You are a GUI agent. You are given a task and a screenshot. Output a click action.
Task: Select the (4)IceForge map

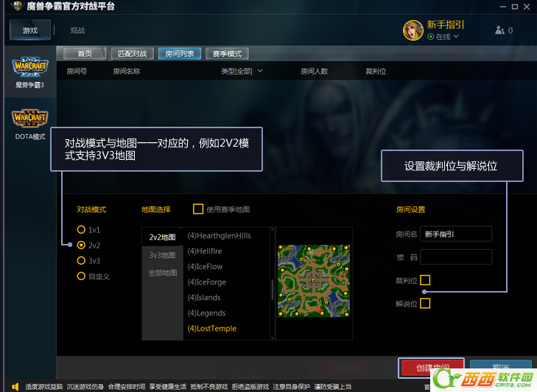coord(207,282)
